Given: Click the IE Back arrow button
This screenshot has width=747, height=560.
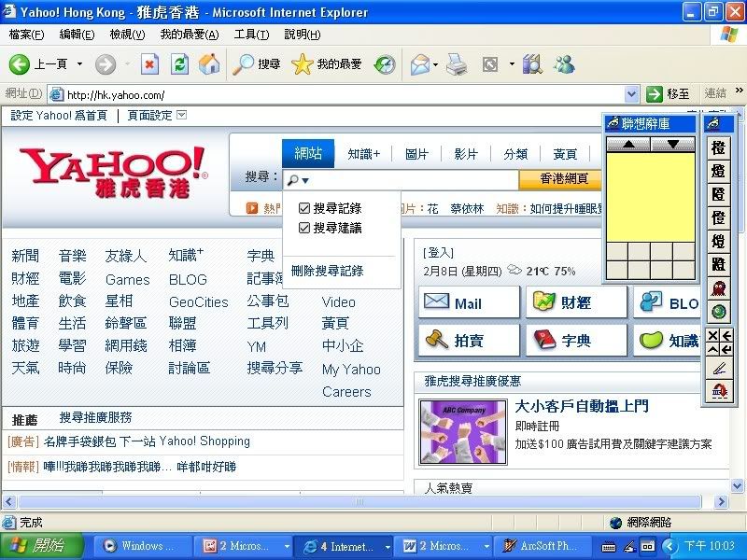Looking at the screenshot, I should [x=20, y=64].
